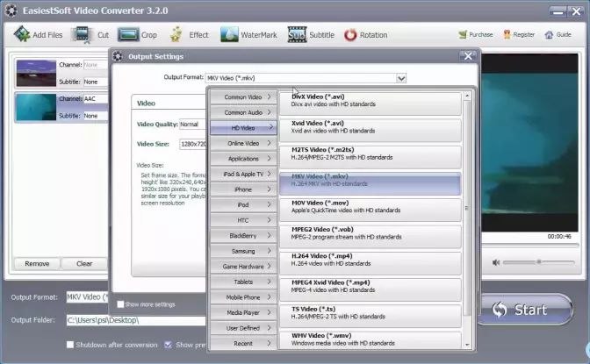Choose MPEG4 Xvid Video (*.mp4) format
This screenshot has width=590, height=364.
(371, 289)
